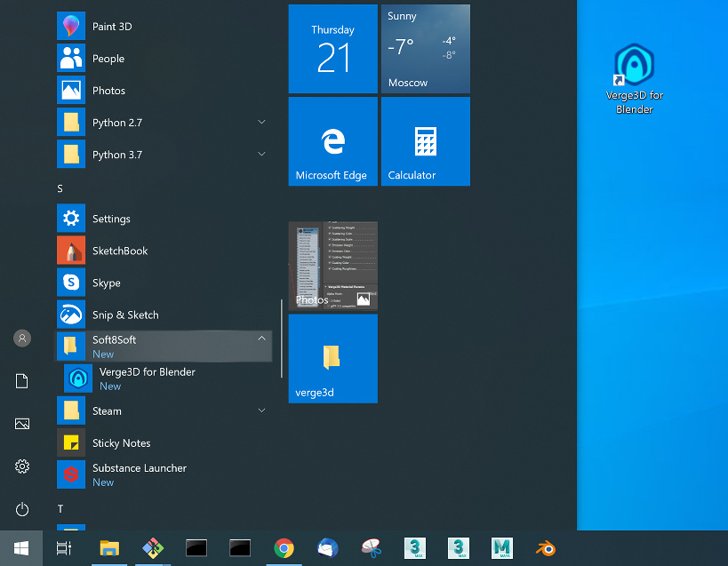Open Photos in the app list
This screenshot has width=728, height=566.
click(164, 91)
